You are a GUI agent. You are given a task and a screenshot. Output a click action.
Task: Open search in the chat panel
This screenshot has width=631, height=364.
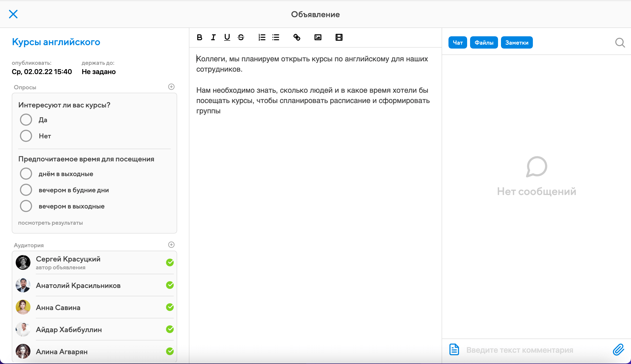coord(620,43)
